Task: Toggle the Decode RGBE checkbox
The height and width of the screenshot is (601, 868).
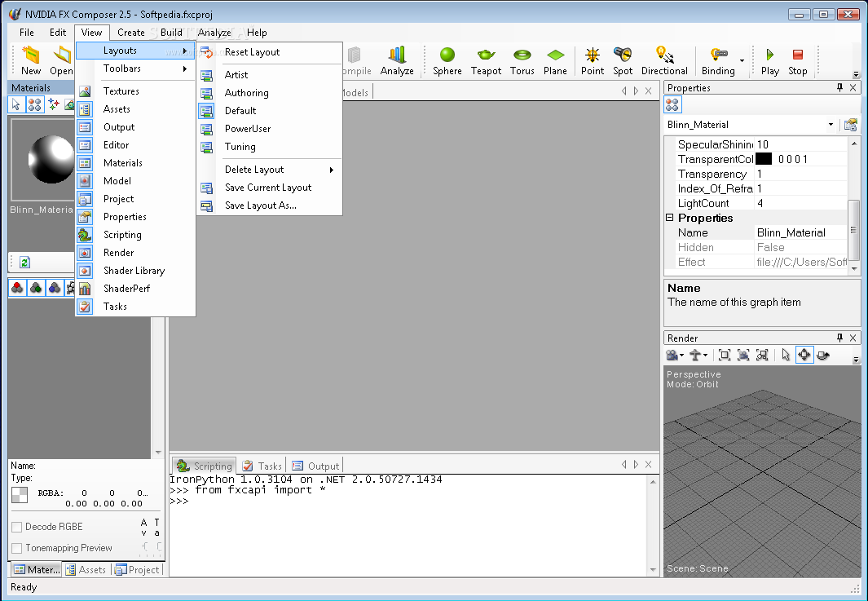Action: (x=16, y=527)
